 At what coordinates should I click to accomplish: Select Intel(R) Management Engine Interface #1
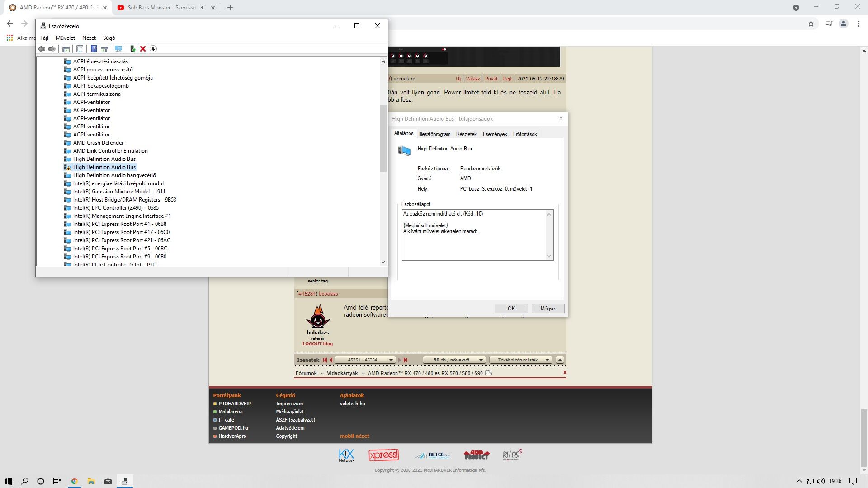tap(122, 216)
